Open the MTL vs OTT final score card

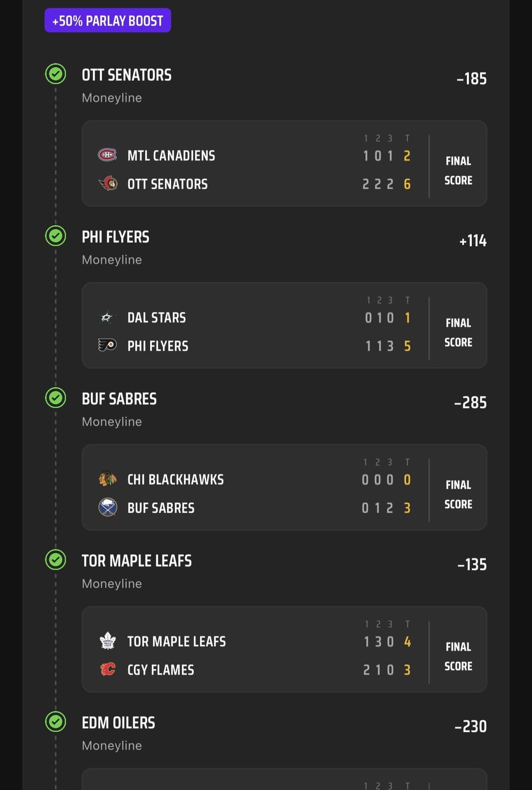coord(284,164)
